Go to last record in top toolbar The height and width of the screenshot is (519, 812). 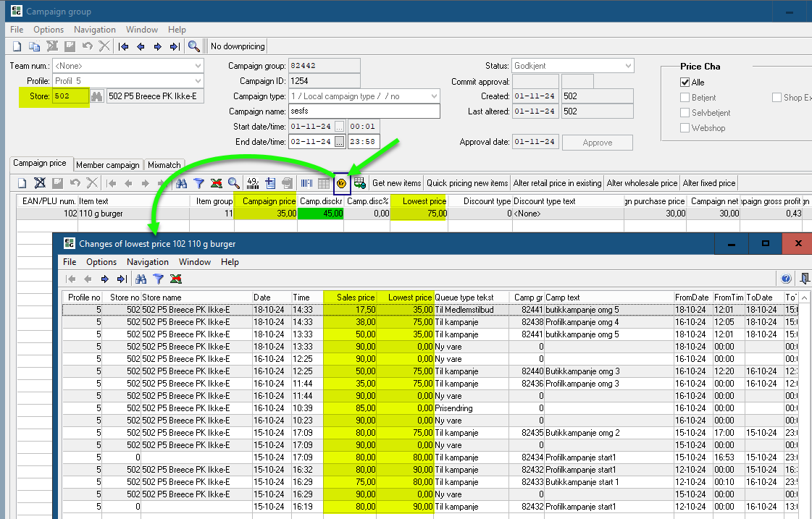(175, 46)
